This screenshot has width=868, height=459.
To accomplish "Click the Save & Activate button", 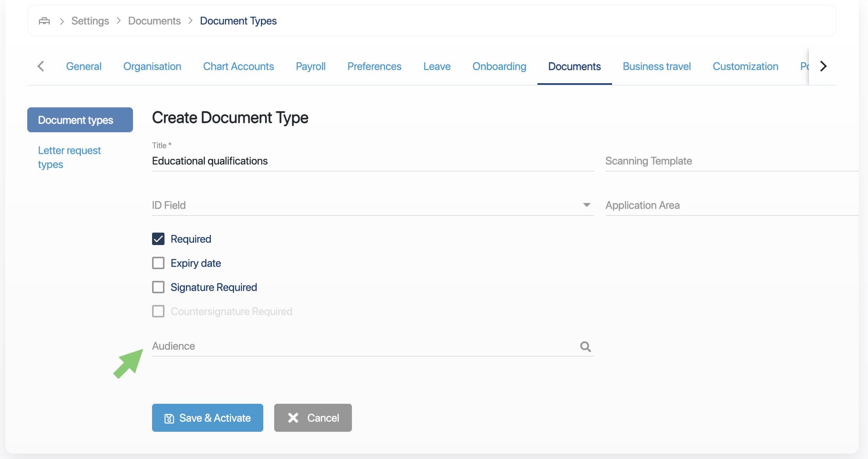I will [x=207, y=418].
